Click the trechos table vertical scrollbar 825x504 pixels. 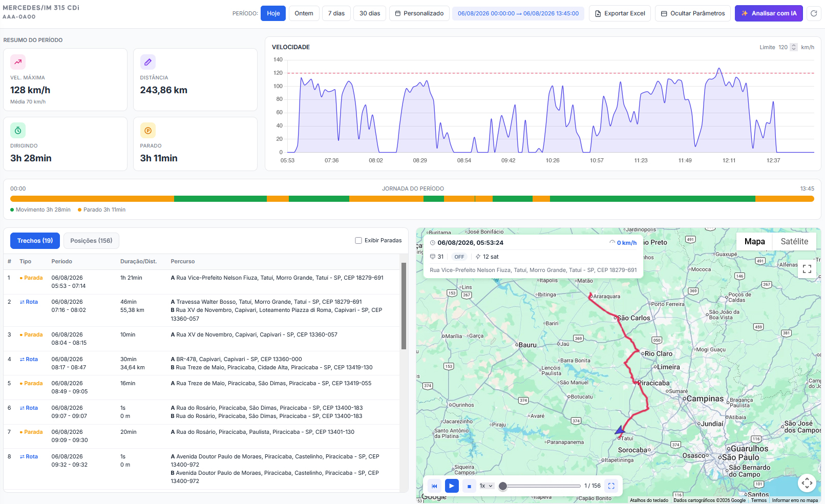pos(404,306)
